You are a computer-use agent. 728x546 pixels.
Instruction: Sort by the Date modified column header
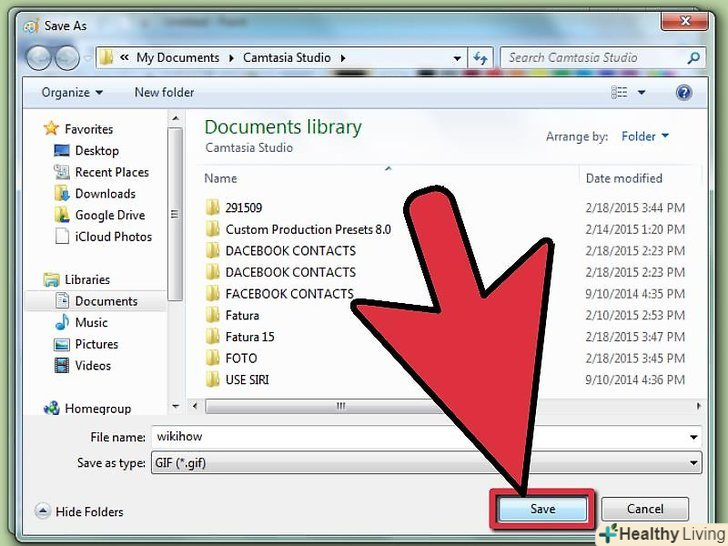[x=624, y=178]
